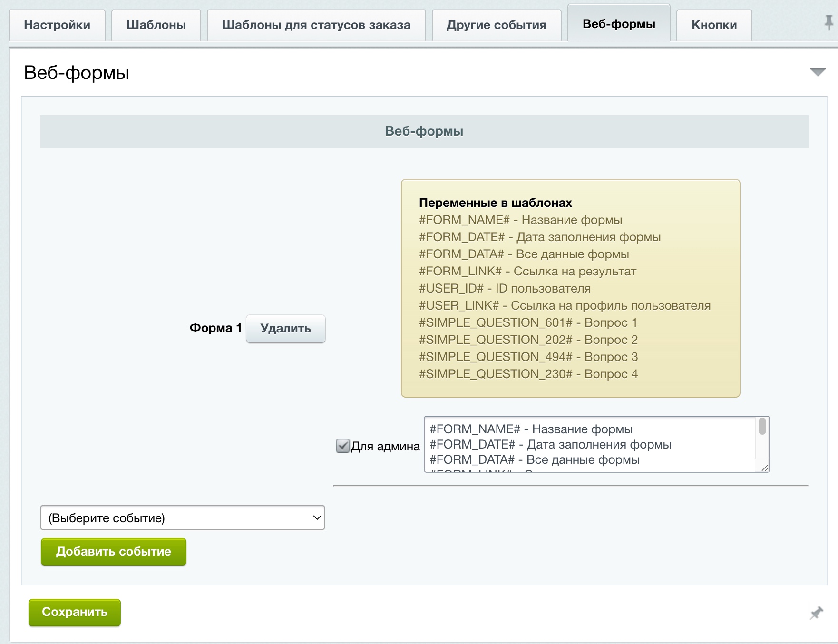This screenshot has width=838, height=644.
Task: Click the gray Веб-формы section header bar
Action: click(x=424, y=132)
